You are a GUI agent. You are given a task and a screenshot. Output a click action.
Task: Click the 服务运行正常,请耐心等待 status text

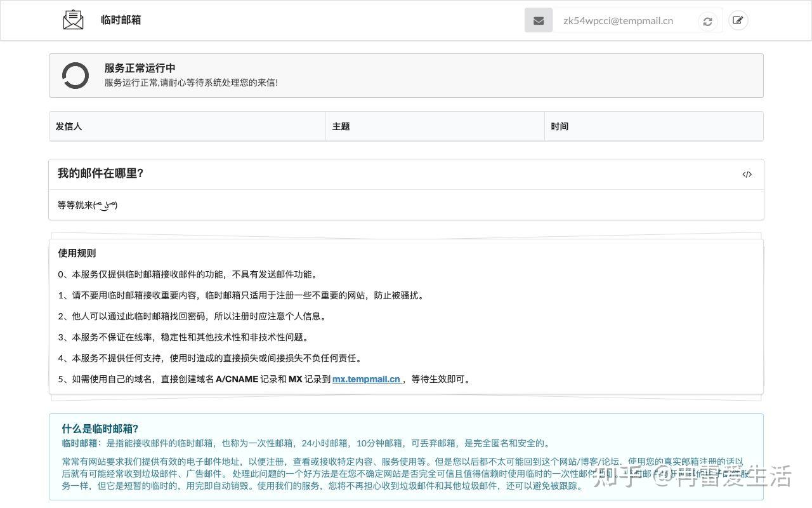click(x=191, y=83)
